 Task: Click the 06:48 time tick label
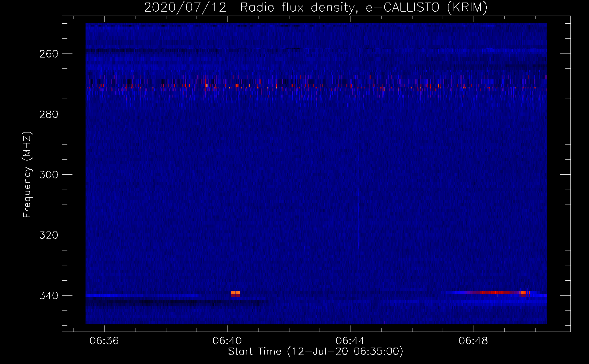473,341
